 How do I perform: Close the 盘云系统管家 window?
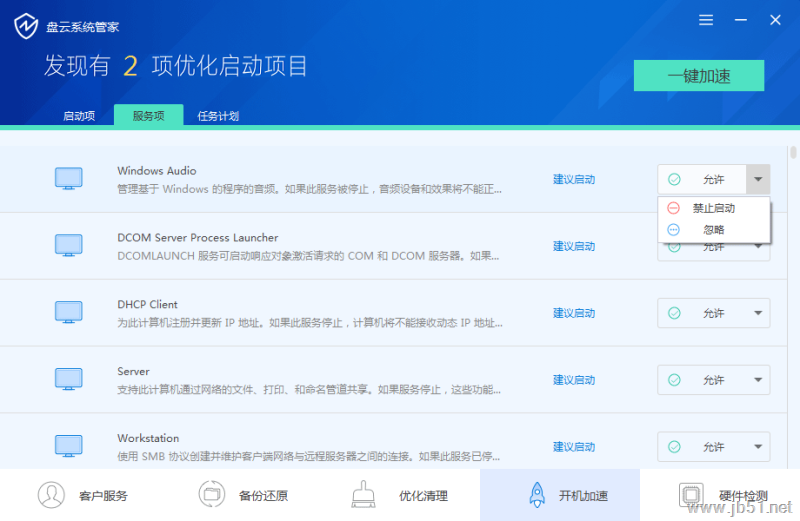[775, 20]
